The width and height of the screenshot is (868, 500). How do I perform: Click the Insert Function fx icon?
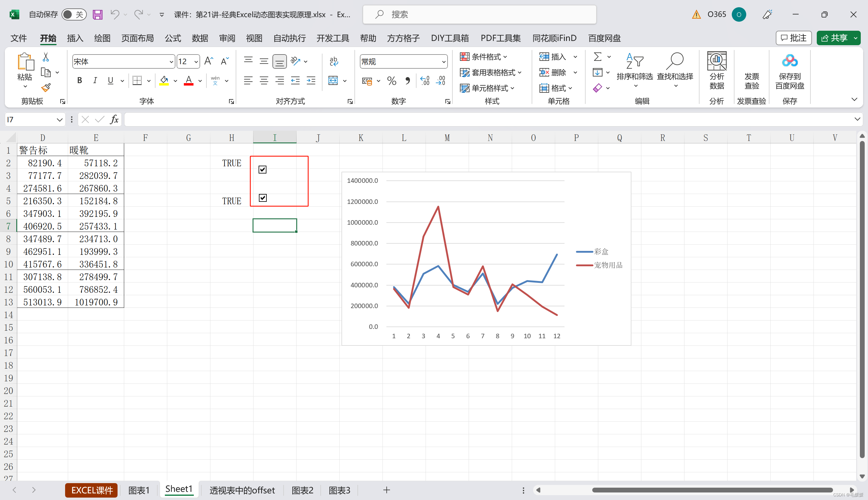[x=115, y=119]
